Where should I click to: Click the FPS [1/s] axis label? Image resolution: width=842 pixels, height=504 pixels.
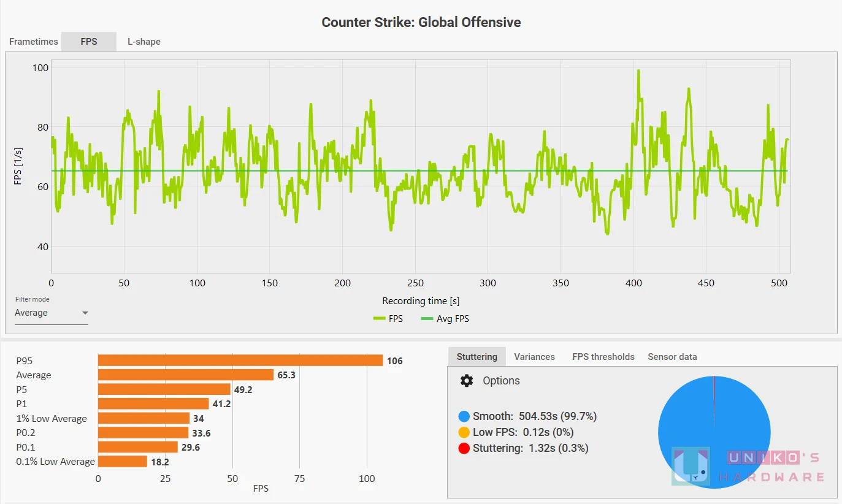18,166
